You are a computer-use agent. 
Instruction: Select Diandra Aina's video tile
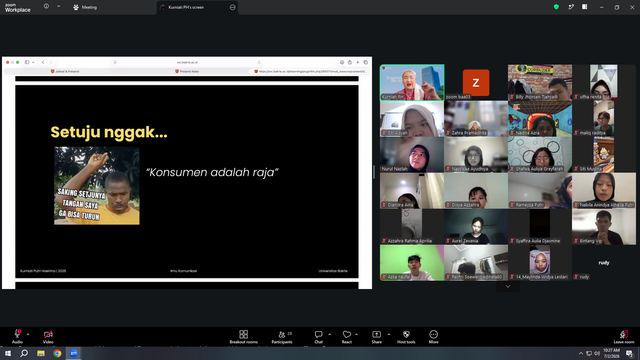pyautogui.click(x=412, y=191)
